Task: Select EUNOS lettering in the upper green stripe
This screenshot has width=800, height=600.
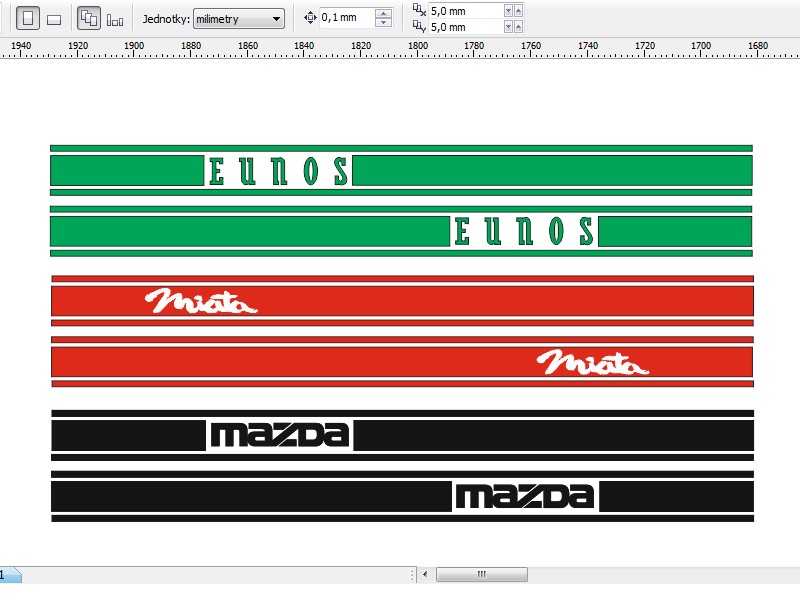Action: (x=279, y=171)
